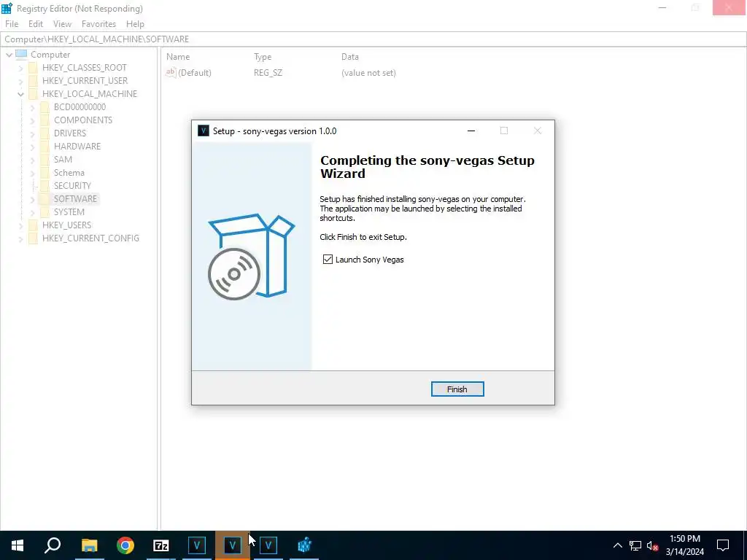Open the Help menu in Registry Editor
The height and width of the screenshot is (560, 747).
pyautogui.click(x=135, y=24)
